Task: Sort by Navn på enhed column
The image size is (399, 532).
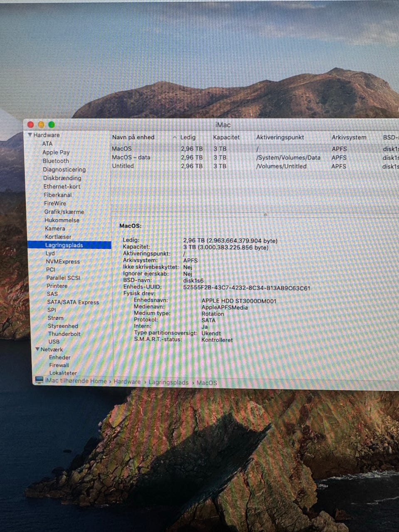Action: (133, 137)
